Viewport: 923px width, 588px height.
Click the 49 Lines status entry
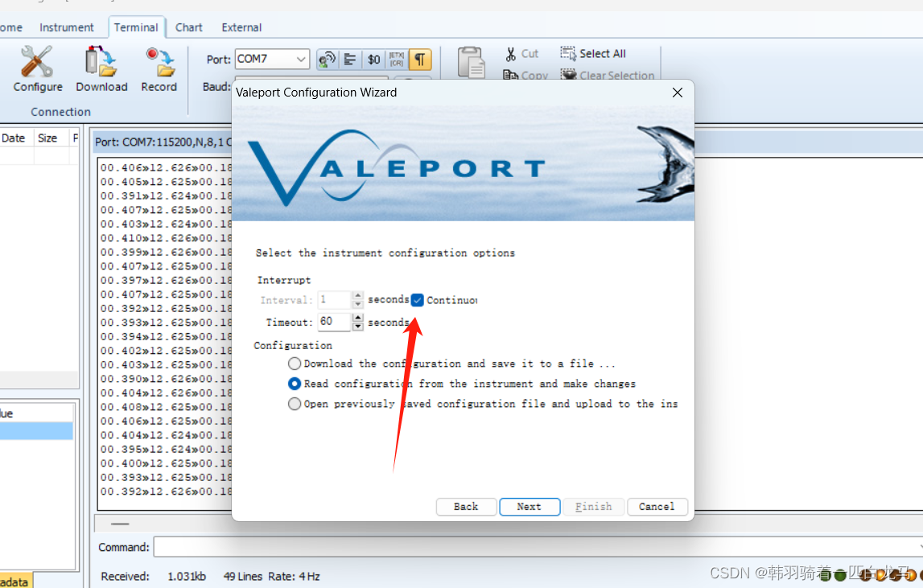click(x=242, y=576)
